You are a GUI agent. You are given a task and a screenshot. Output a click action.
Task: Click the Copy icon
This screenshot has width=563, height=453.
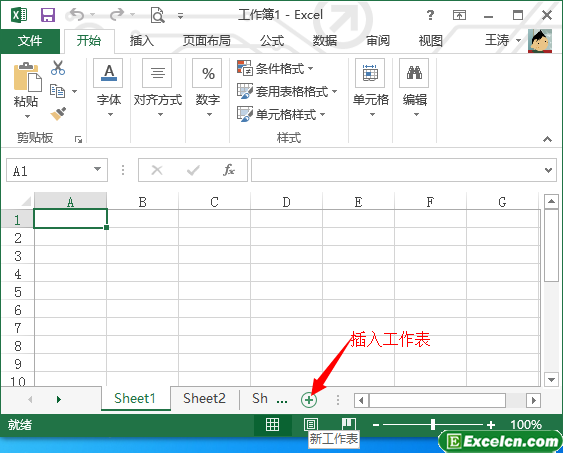(57, 91)
